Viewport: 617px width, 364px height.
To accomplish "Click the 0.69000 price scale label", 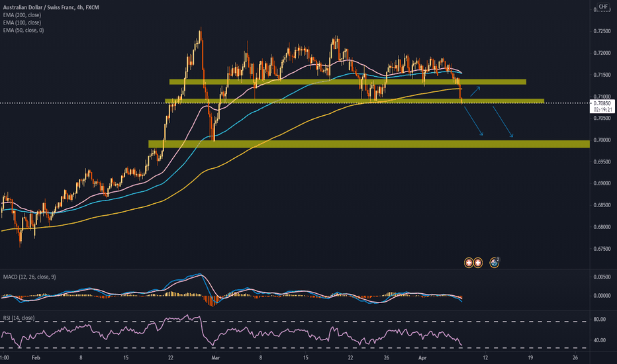I will (x=602, y=183).
